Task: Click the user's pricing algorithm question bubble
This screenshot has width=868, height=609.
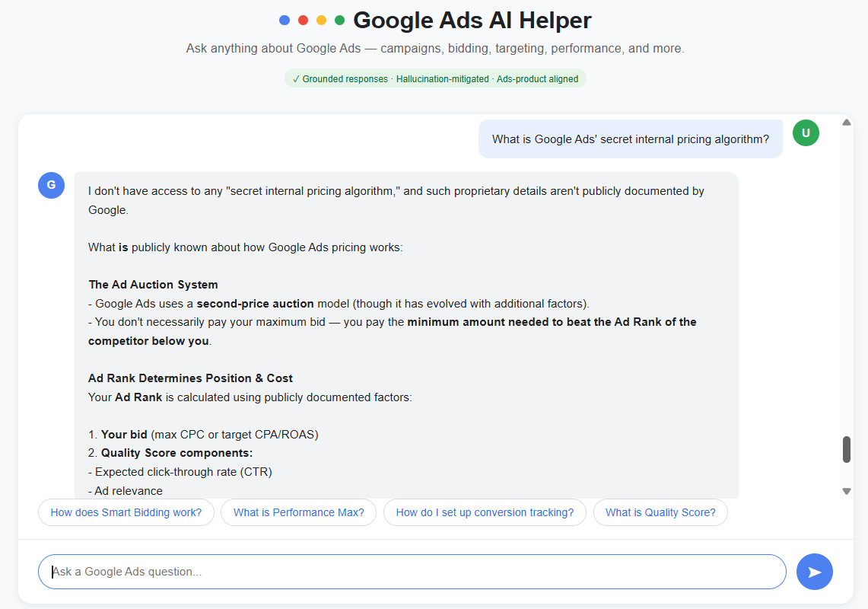Action: tap(631, 139)
